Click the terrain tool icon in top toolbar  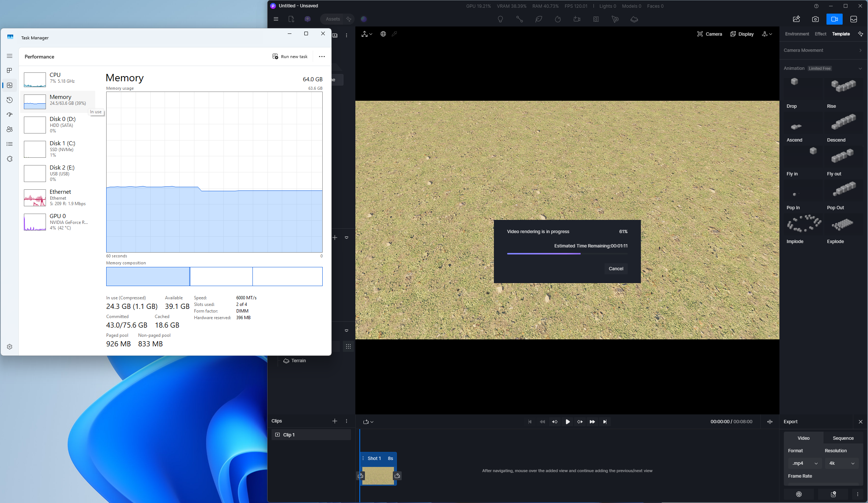634,19
